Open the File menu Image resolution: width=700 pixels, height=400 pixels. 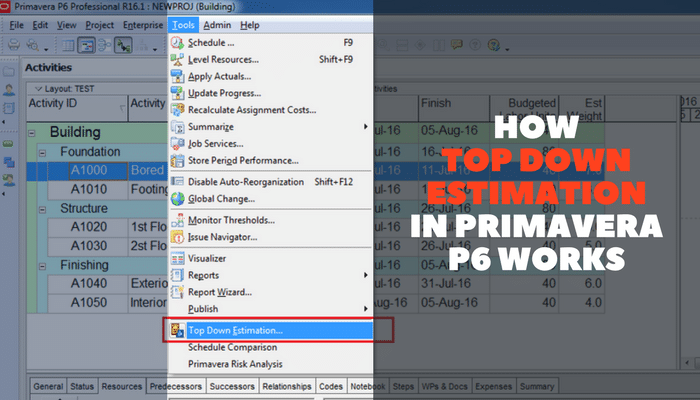click(x=16, y=25)
